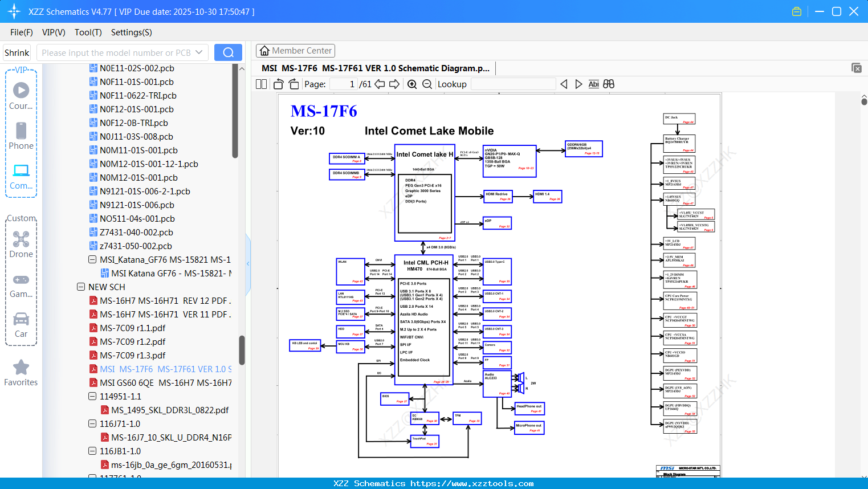Collapse the 114951-1.1 folder
Screen dimensions: 868x489
click(92, 397)
